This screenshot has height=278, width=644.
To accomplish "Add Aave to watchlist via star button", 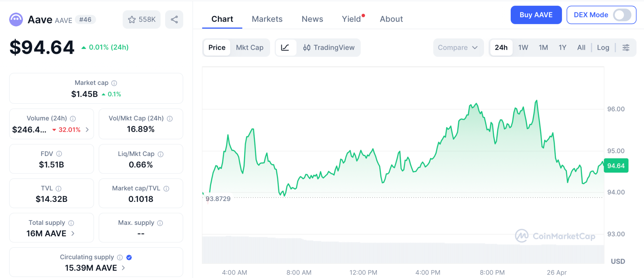I will coord(142,19).
